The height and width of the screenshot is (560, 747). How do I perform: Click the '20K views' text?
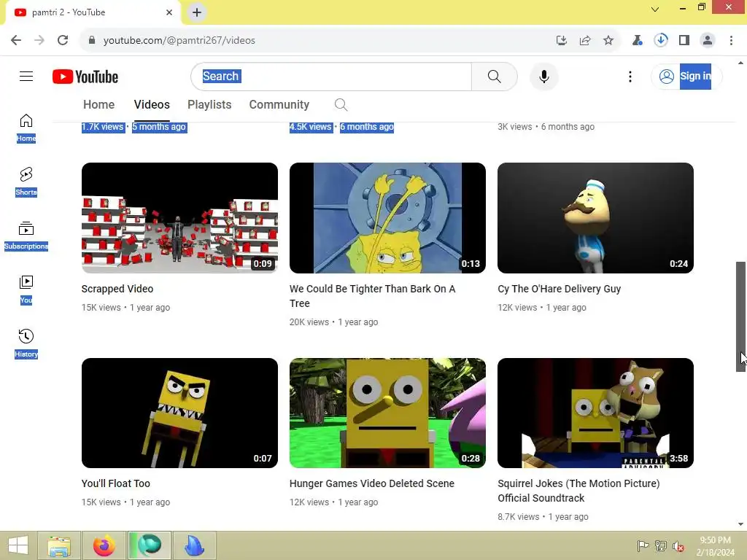pyautogui.click(x=309, y=322)
